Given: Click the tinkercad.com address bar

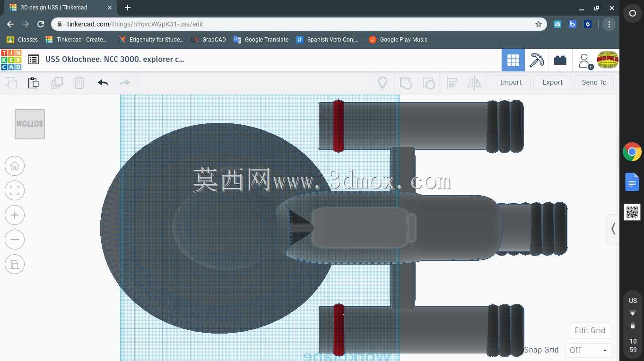Looking at the screenshot, I should pos(299,24).
